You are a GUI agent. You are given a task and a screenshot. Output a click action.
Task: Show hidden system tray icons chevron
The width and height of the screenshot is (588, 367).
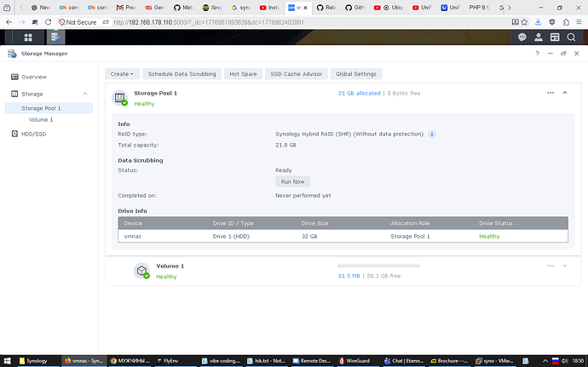[545, 361]
